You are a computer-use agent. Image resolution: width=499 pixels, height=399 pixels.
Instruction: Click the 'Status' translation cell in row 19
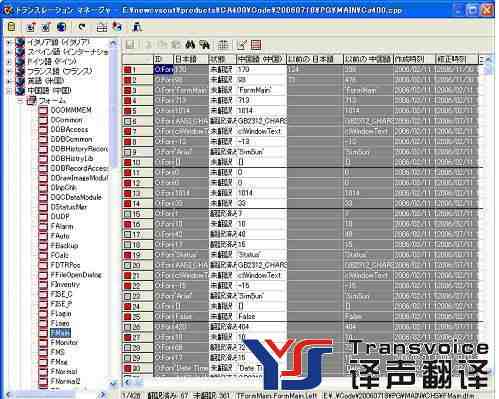click(x=262, y=255)
